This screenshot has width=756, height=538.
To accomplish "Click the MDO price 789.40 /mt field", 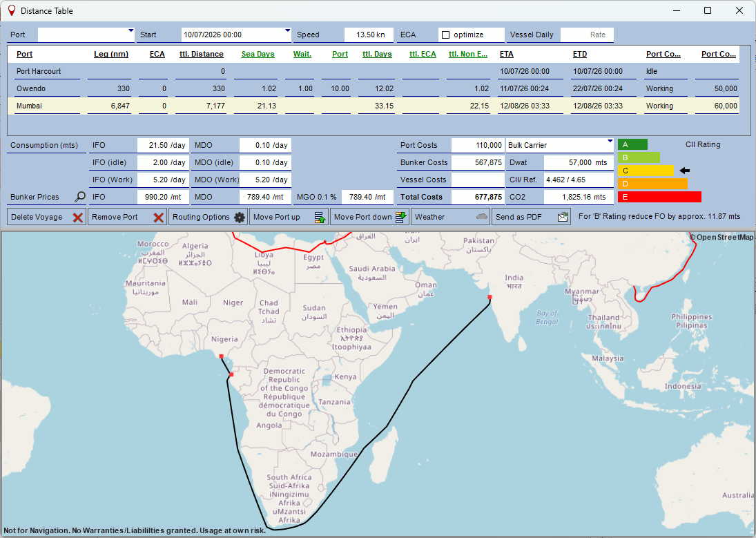I will (x=265, y=197).
